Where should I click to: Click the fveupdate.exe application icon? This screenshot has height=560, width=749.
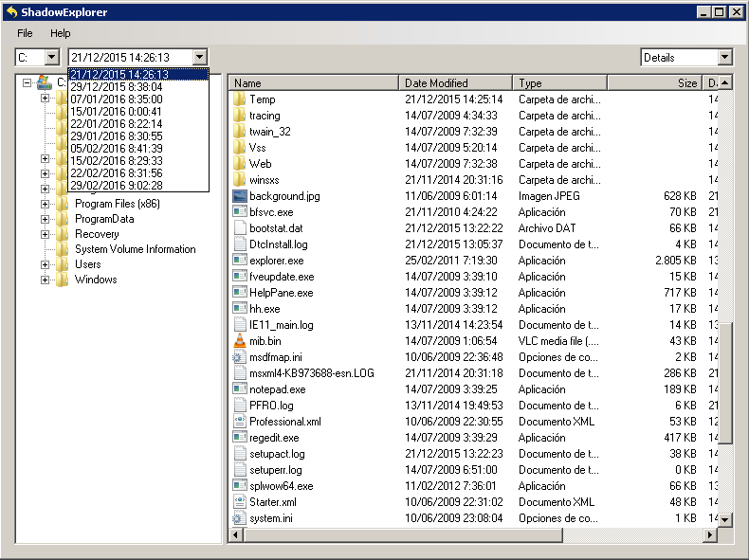pyautogui.click(x=239, y=277)
